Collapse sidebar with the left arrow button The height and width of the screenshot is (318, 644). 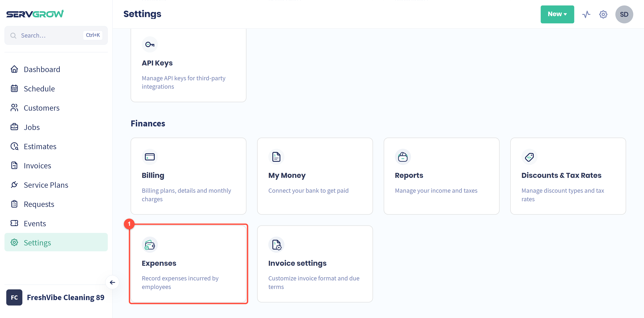click(x=112, y=283)
